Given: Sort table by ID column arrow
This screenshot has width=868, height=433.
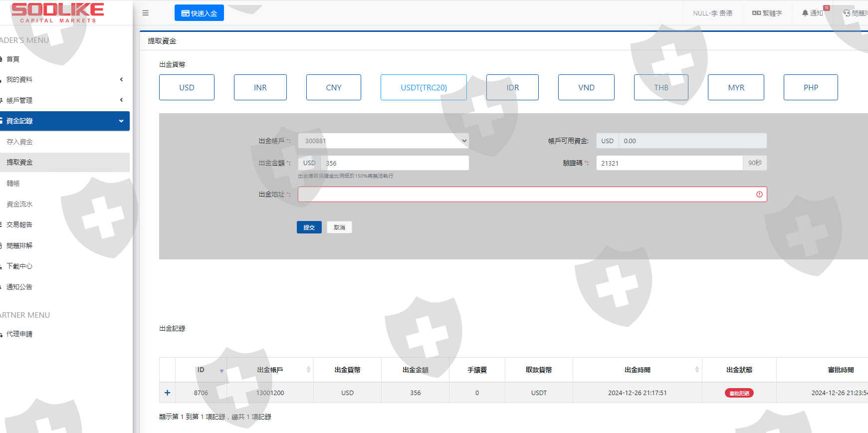Looking at the screenshot, I should 221,371.
